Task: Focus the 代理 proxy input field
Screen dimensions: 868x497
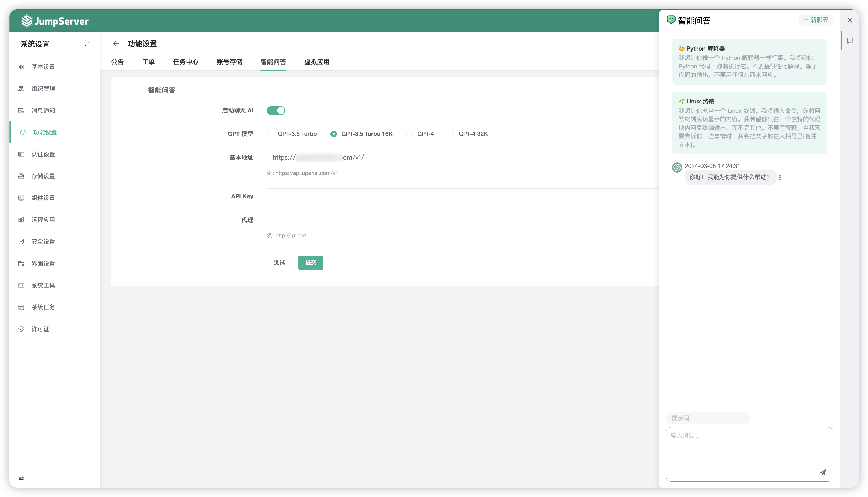Action: (463, 220)
